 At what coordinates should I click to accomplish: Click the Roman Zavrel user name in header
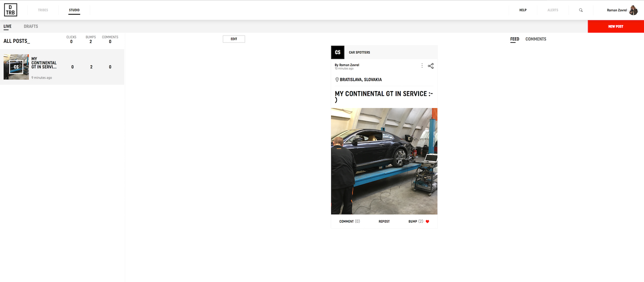point(617,10)
